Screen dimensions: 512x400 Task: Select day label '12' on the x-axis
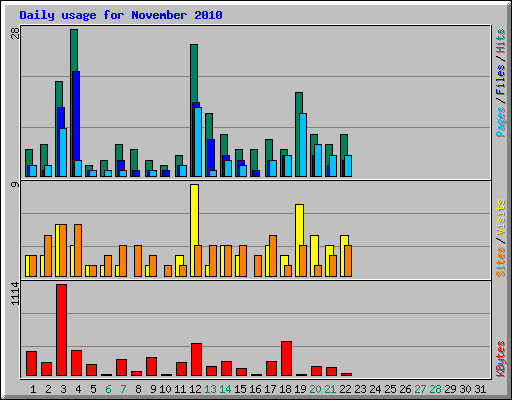click(195, 389)
